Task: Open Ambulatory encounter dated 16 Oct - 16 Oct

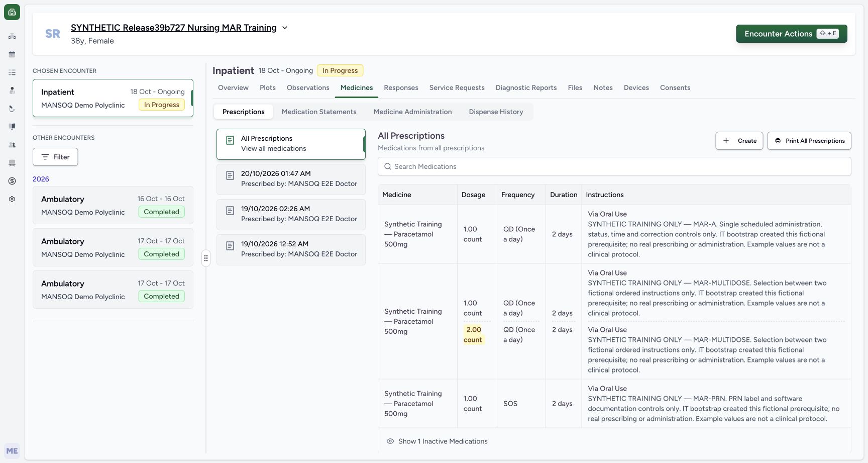Action: pos(113,205)
